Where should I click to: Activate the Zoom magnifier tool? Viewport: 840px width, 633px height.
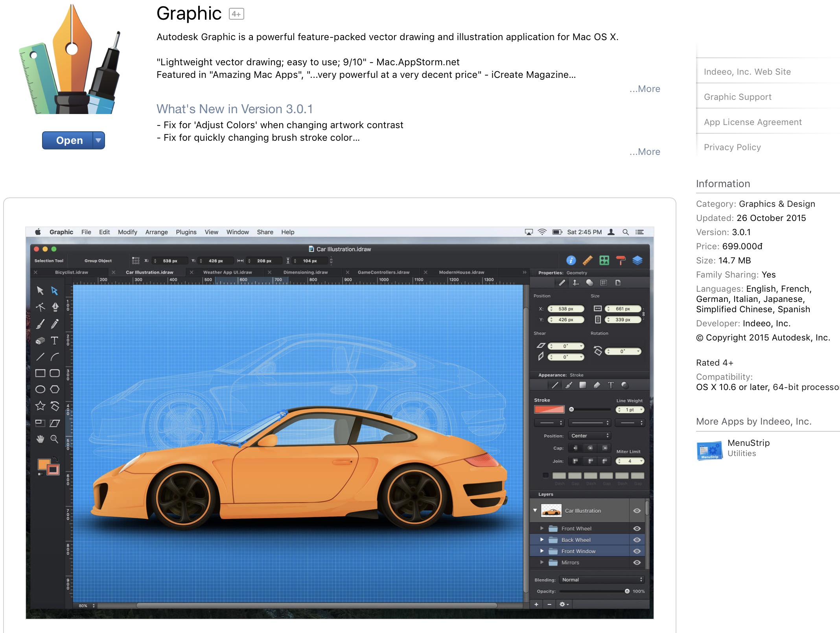55,439
